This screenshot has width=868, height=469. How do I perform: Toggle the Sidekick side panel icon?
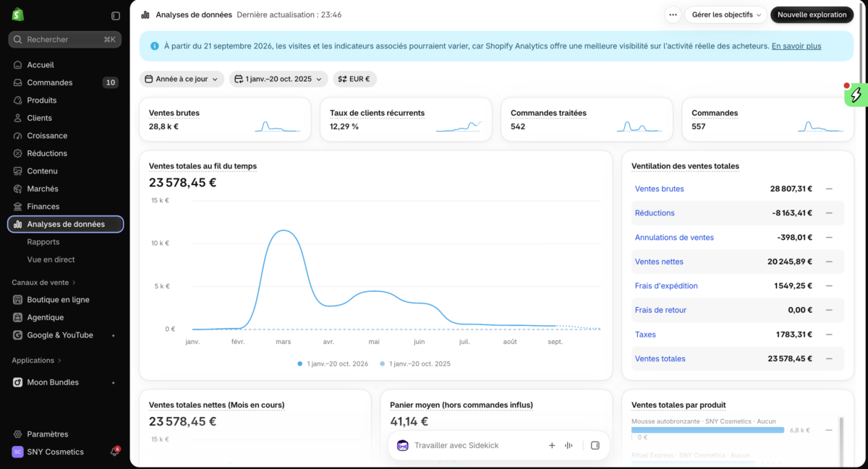(x=595, y=446)
